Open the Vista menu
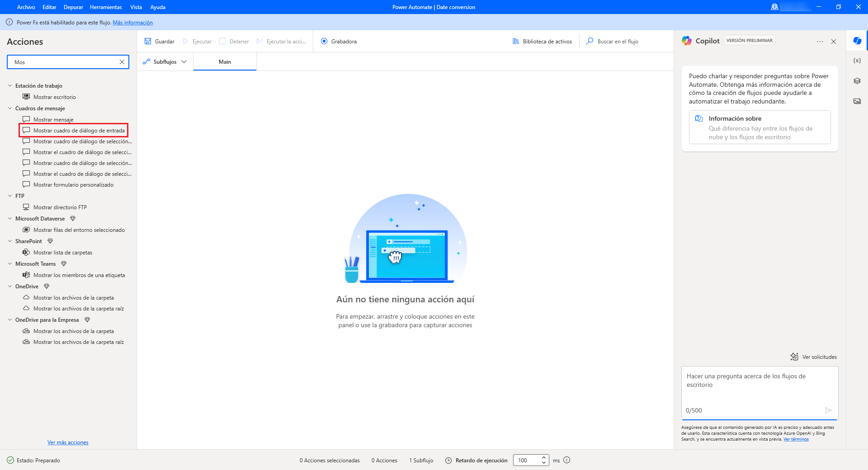This screenshot has height=470, width=868. tap(136, 7)
